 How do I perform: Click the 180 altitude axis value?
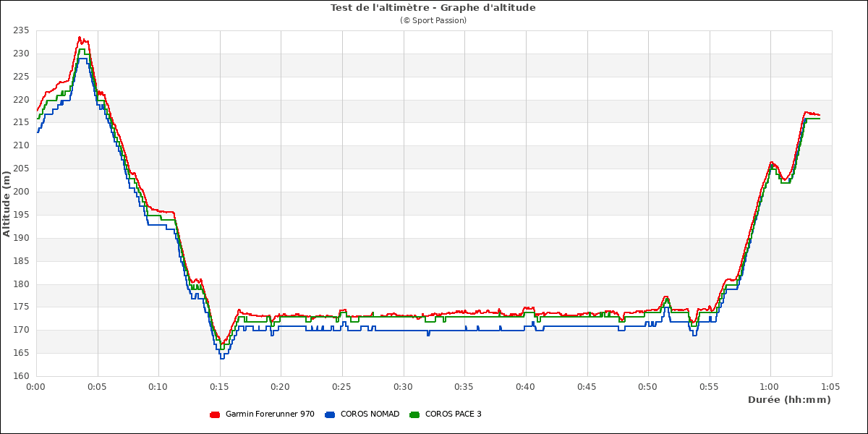21,284
